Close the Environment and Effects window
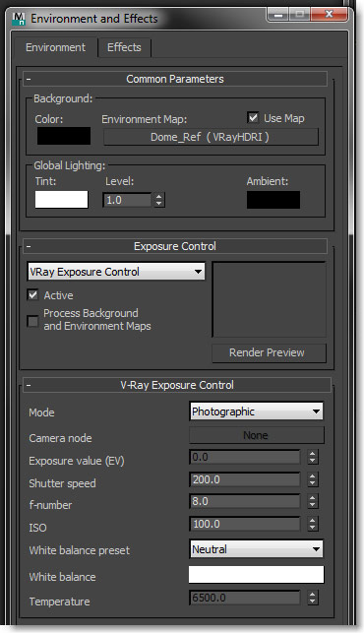Image resolution: width=364 pixels, height=633 pixels. pos(330,14)
